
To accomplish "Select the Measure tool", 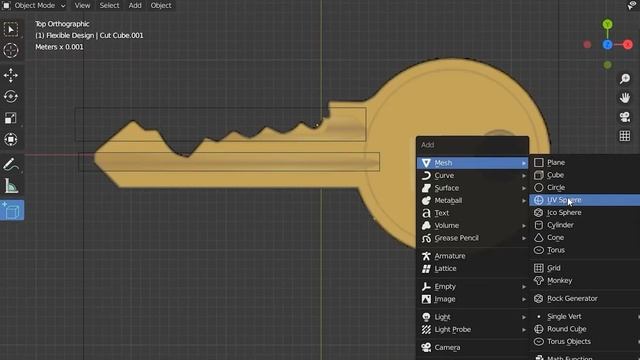I will 11,187.
